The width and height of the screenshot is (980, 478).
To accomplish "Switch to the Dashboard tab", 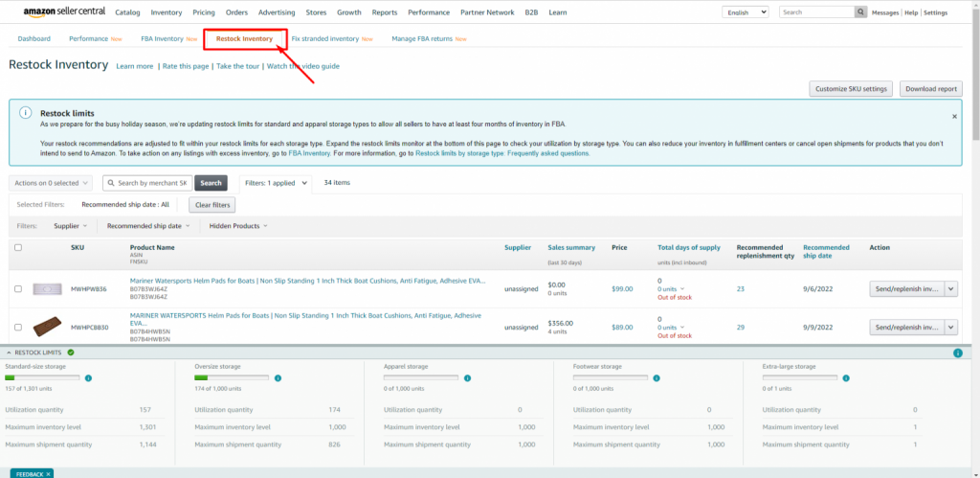I will click(x=33, y=38).
